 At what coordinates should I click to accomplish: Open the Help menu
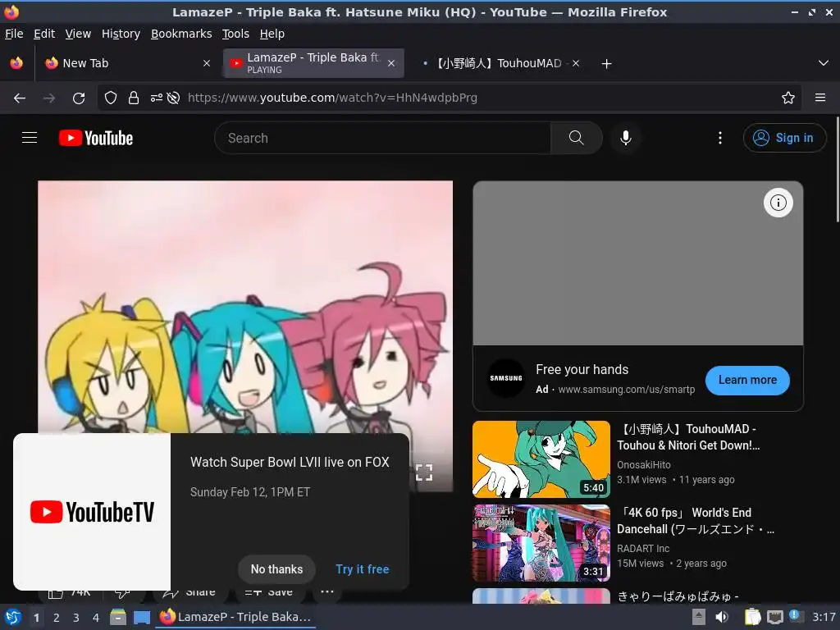pos(272,34)
